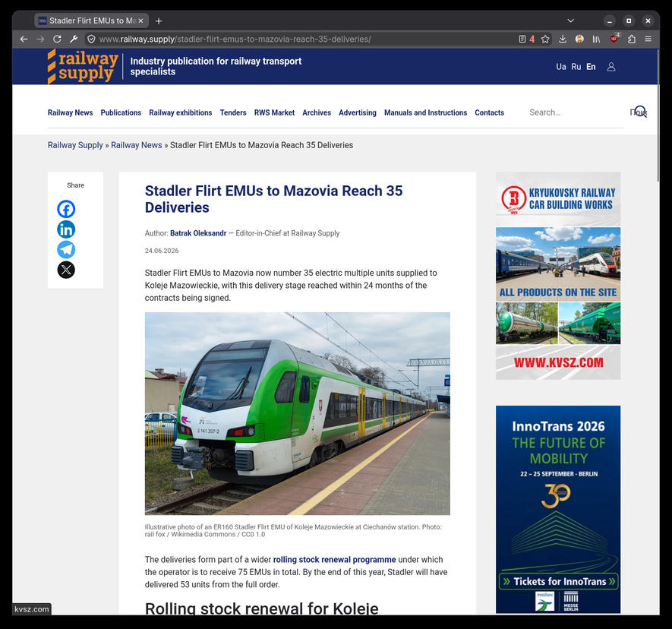Viewport: 672px width, 629px height.
Task: Switch site language to Ru
Action: (576, 66)
